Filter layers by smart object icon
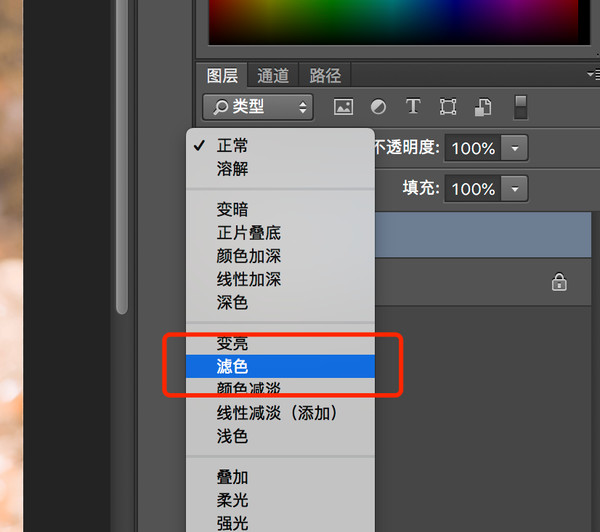The image size is (600, 532). tap(483, 107)
